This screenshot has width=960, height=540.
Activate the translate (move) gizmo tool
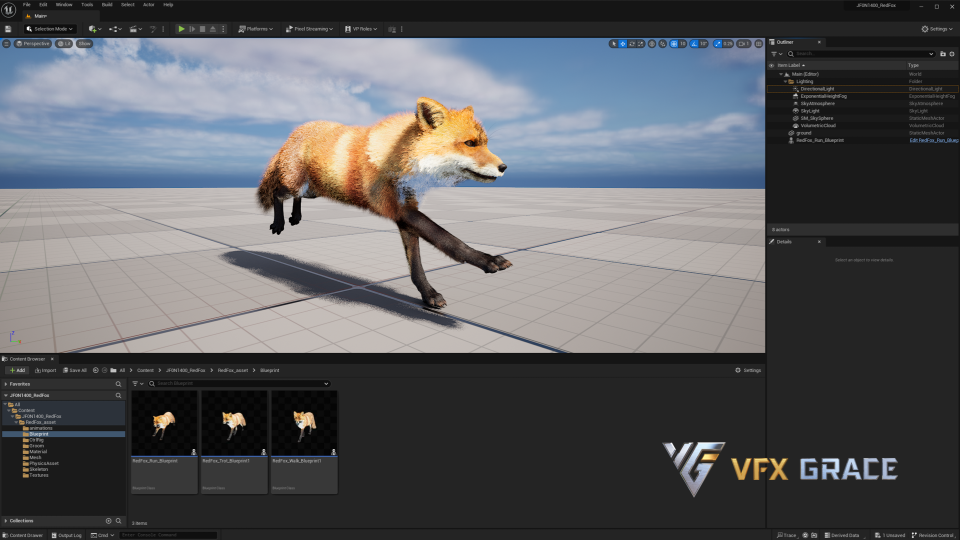click(x=623, y=43)
